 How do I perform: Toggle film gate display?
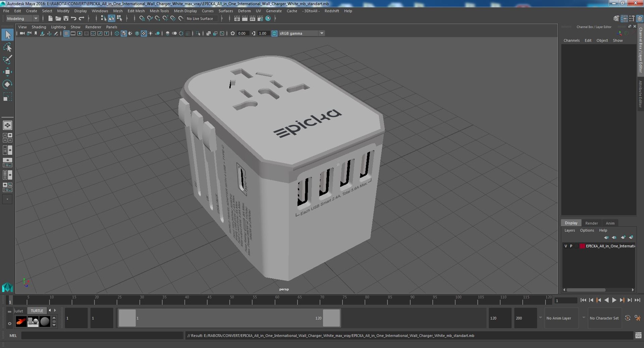[x=73, y=33]
